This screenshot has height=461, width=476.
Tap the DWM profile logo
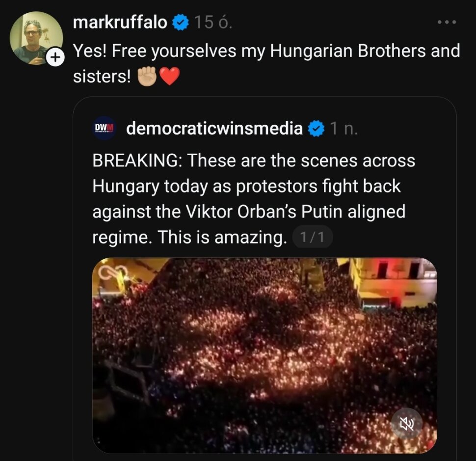(104, 128)
